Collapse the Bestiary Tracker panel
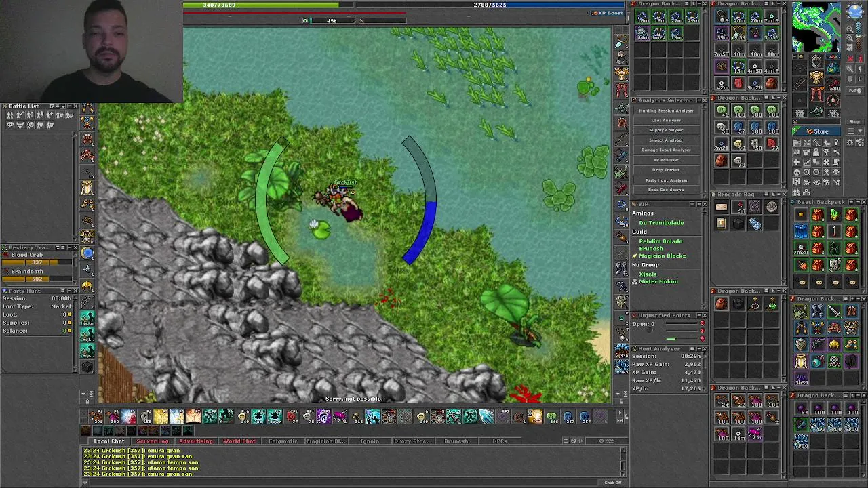This screenshot has width=868, height=488. 70,247
